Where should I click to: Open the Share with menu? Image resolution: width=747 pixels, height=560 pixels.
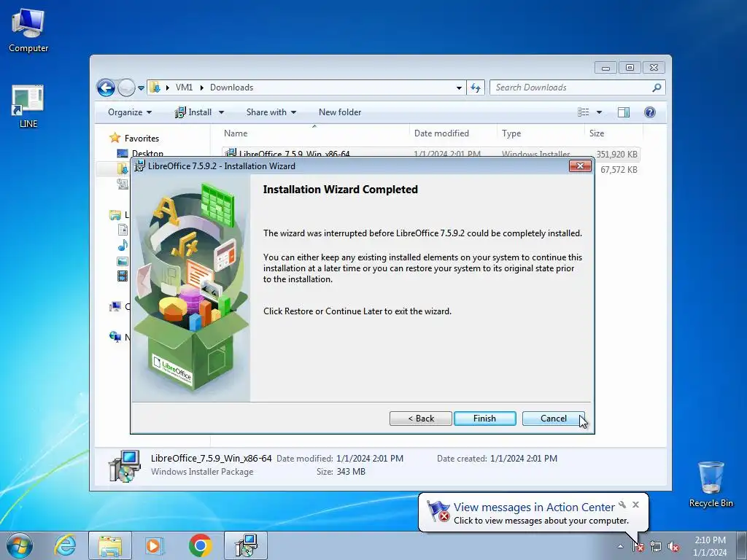click(271, 112)
